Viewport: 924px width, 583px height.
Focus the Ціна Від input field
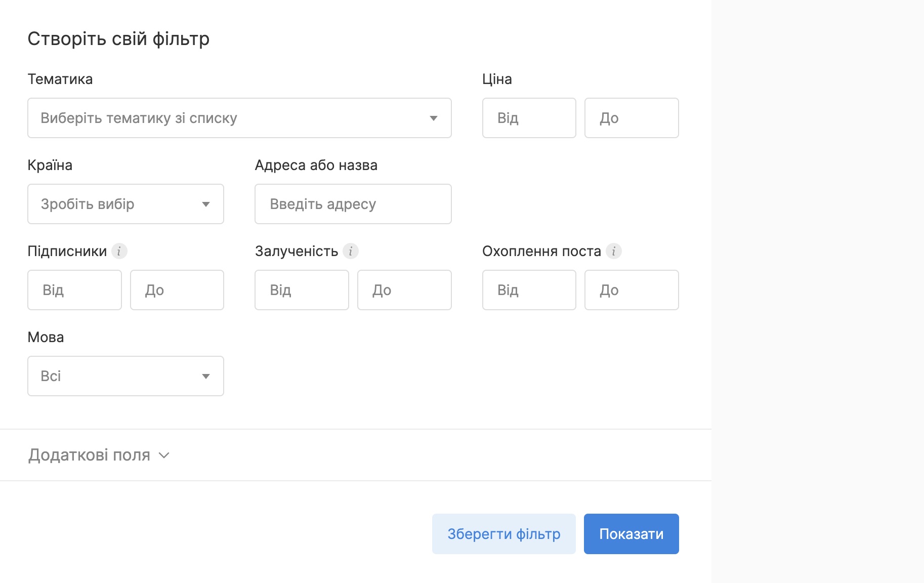(x=529, y=118)
